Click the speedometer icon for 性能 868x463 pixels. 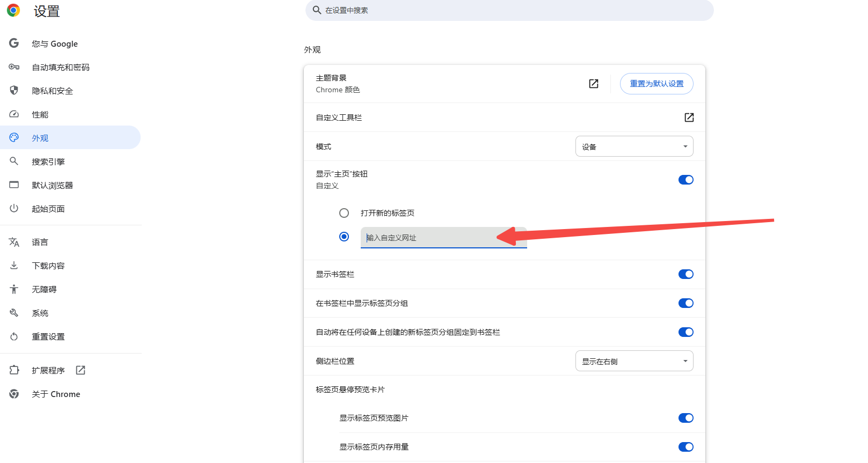pos(14,114)
